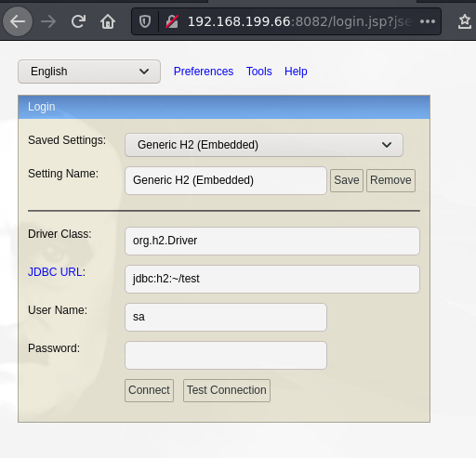Click the Login panel header text
476x458 pixels.
[x=42, y=107]
